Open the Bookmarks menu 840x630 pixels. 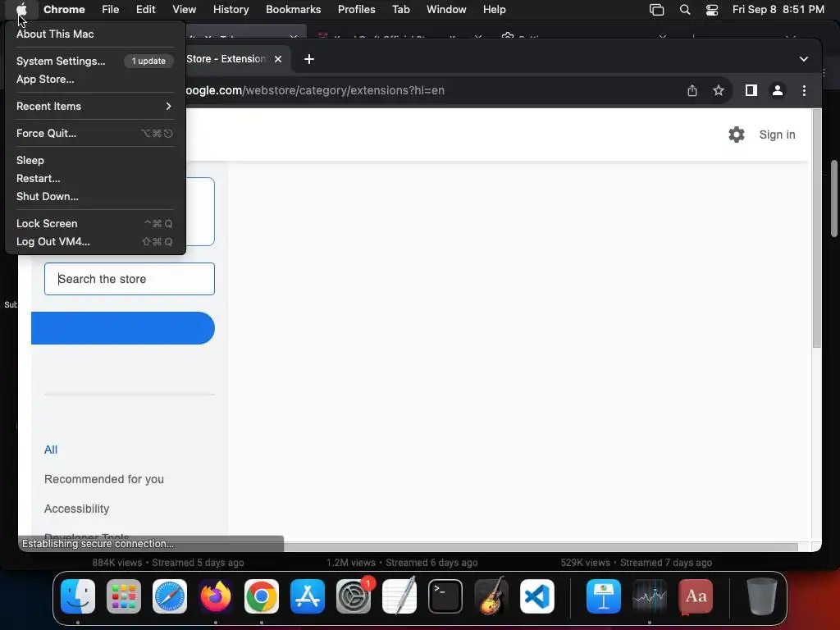click(293, 9)
